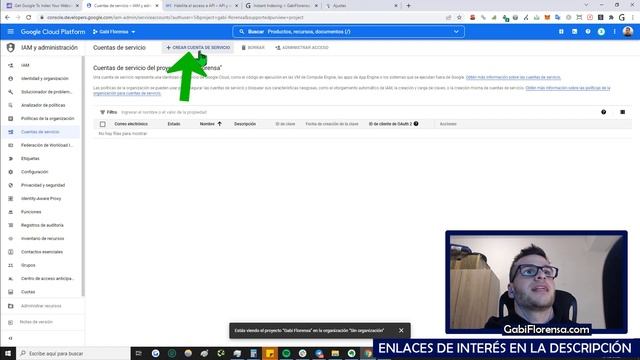Open the Task View icon on the taskbar

[138, 353]
